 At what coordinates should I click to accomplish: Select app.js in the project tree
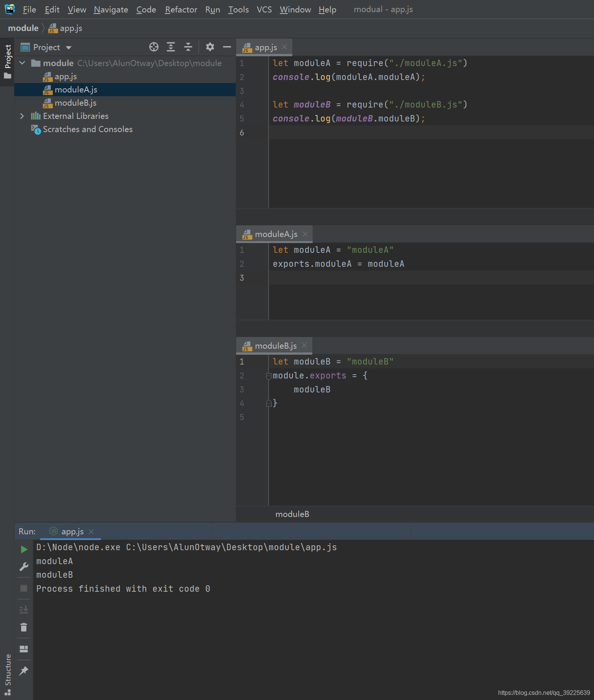pyautogui.click(x=125, y=76)
